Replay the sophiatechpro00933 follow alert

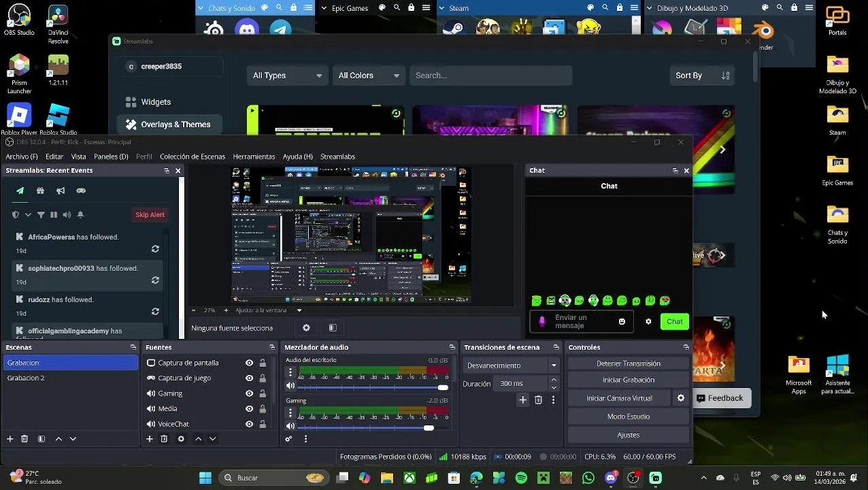tap(155, 280)
